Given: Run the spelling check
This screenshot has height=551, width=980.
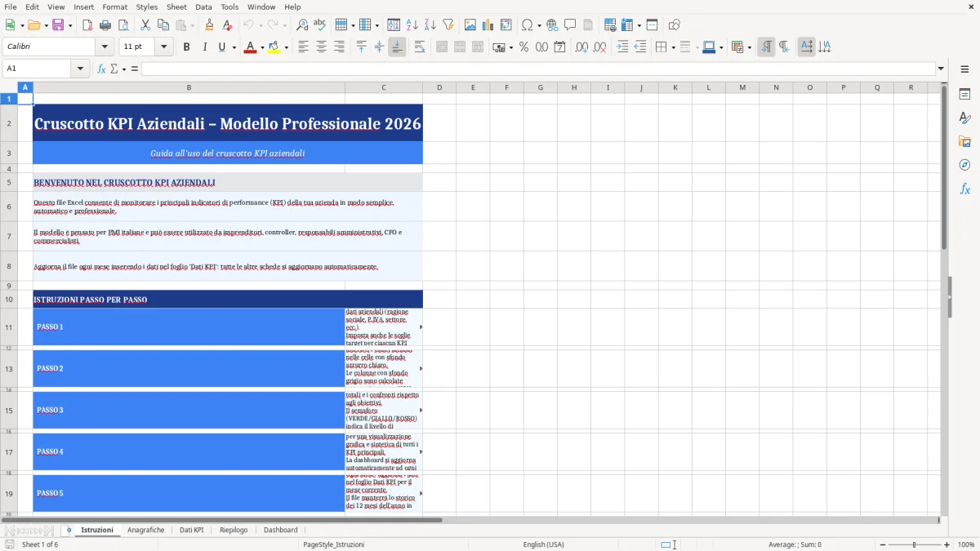Looking at the screenshot, I should (319, 25).
